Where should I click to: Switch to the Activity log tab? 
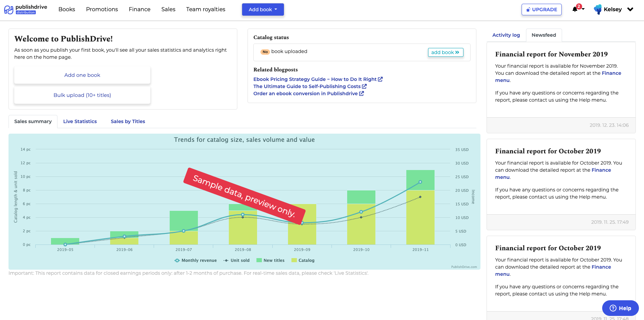coord(506,35)
